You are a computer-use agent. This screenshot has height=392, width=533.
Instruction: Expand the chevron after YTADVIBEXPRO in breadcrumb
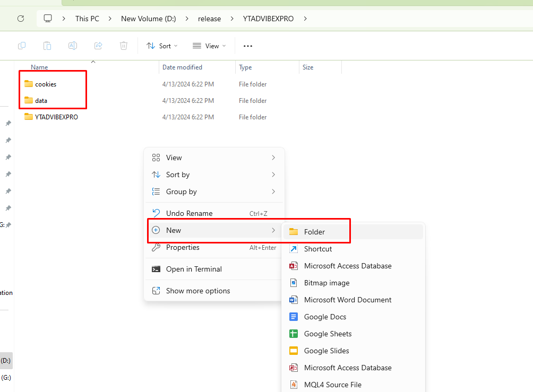305,19
